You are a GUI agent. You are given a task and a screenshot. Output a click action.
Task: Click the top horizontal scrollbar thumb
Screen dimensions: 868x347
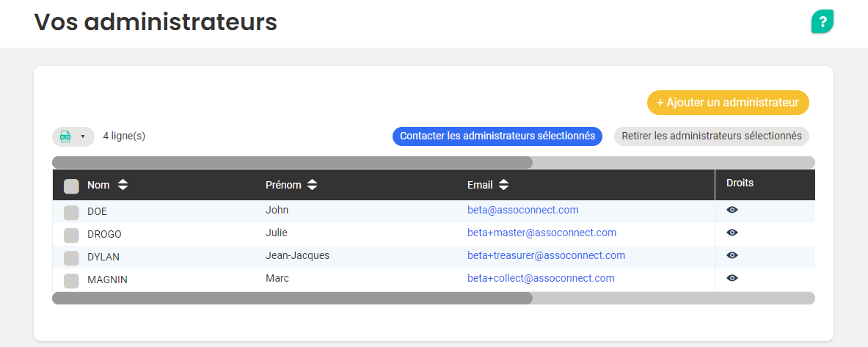(292, 162)
